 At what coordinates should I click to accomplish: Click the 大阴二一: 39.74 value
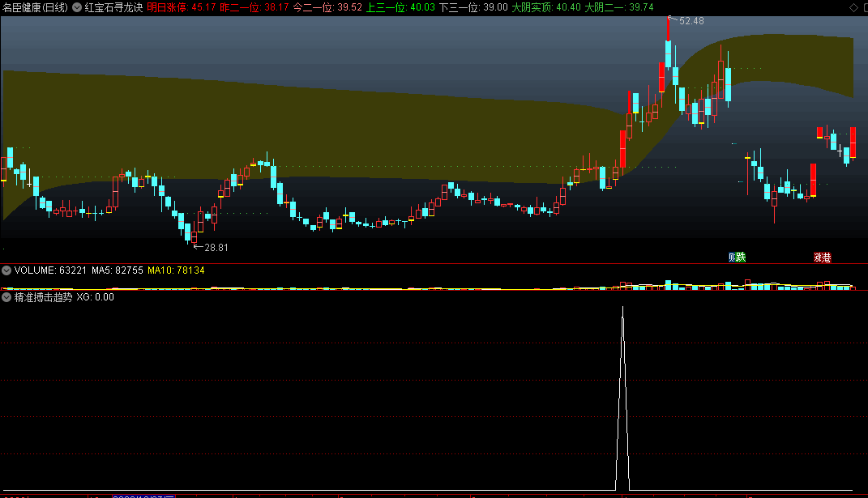click(619, 7)
